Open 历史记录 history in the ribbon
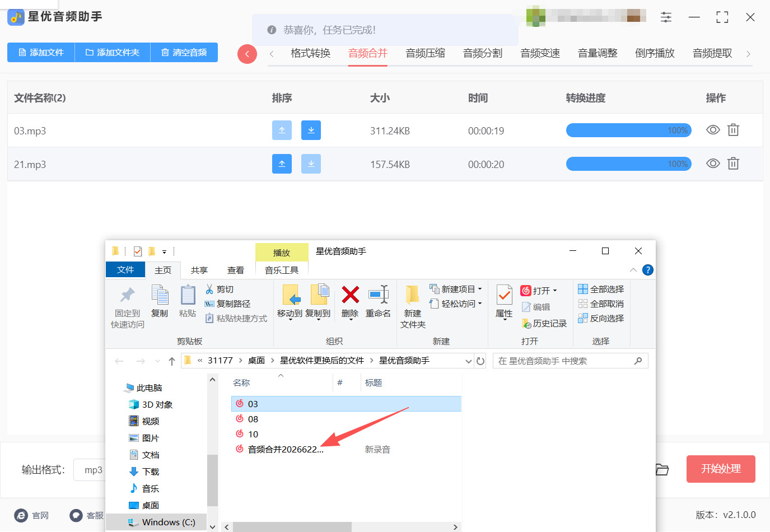This screenshot has width=770, height=532. click(x=544, y=323)
